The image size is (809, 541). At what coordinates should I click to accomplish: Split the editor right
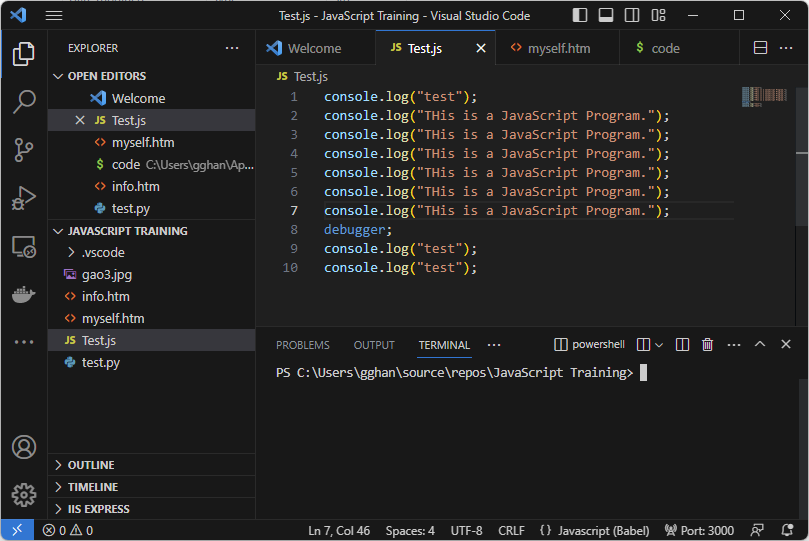pos(760,48)
